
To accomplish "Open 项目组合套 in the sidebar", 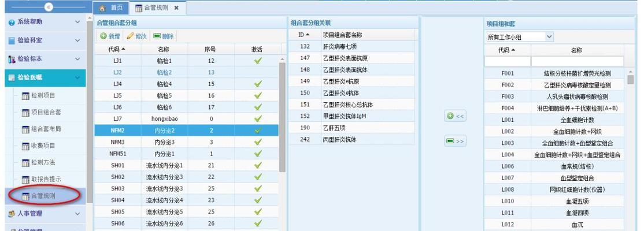I will (x=46, y=113).
